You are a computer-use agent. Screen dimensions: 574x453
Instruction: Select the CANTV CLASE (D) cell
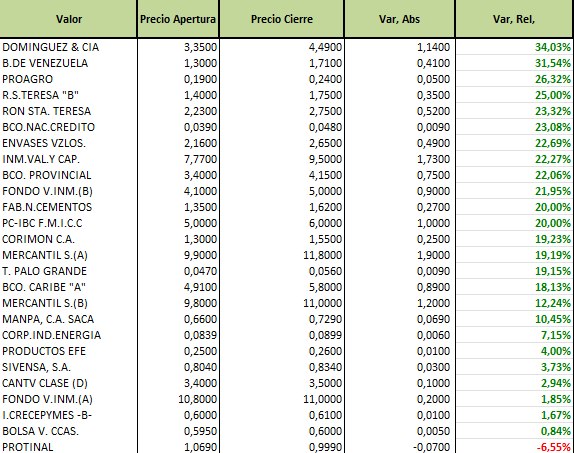pyautogui.click(x=68, y=383)
